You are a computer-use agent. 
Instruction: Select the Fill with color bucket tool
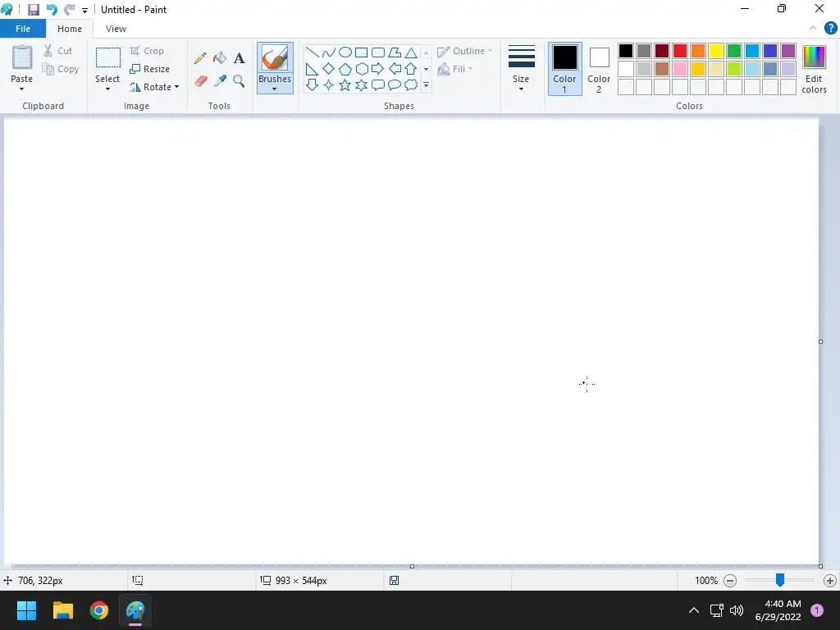tap(220, 58)
